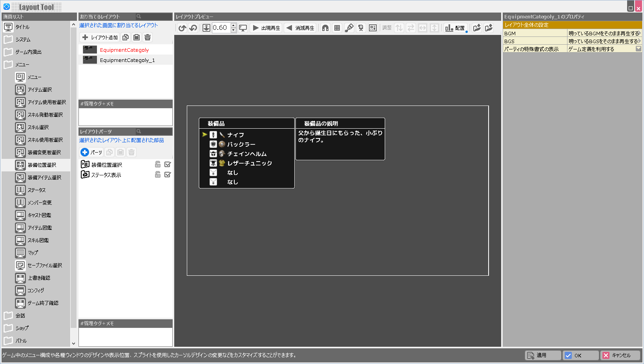This screenshot has height=364, width=644.
Task: Click the undo arrow in preview toolbar
Action: tap(182, 28)
